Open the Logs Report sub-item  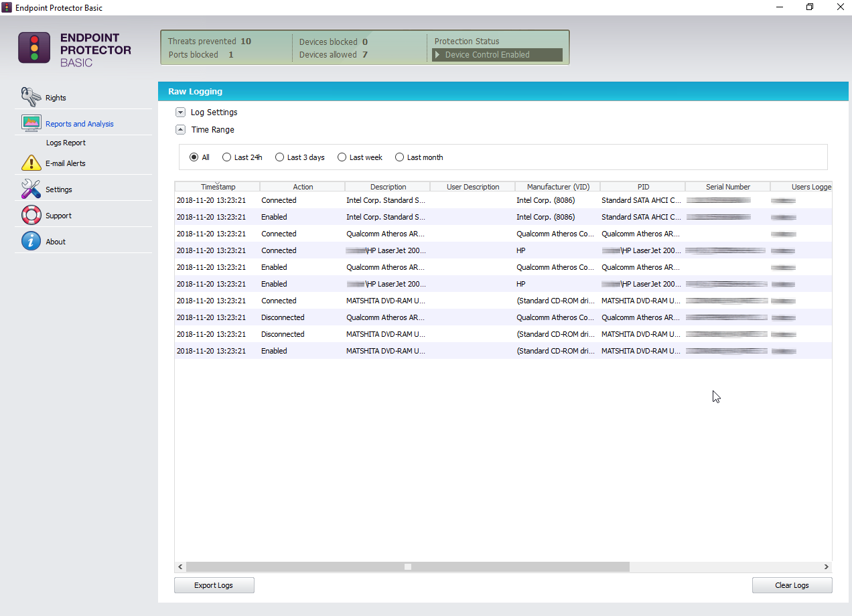pyautogui.click(x=66, y=143)
